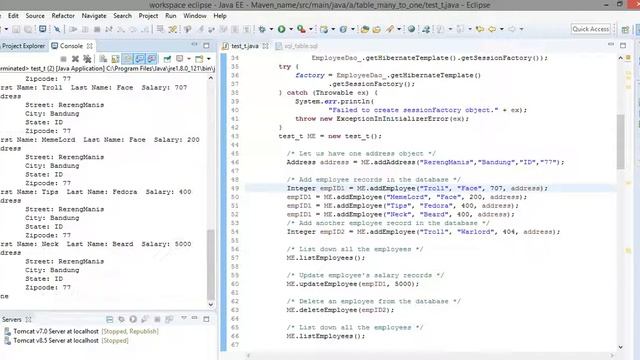Screen dimensions: 640x360
Task: Click the web browser globe icon
Action: coord(411,29)
